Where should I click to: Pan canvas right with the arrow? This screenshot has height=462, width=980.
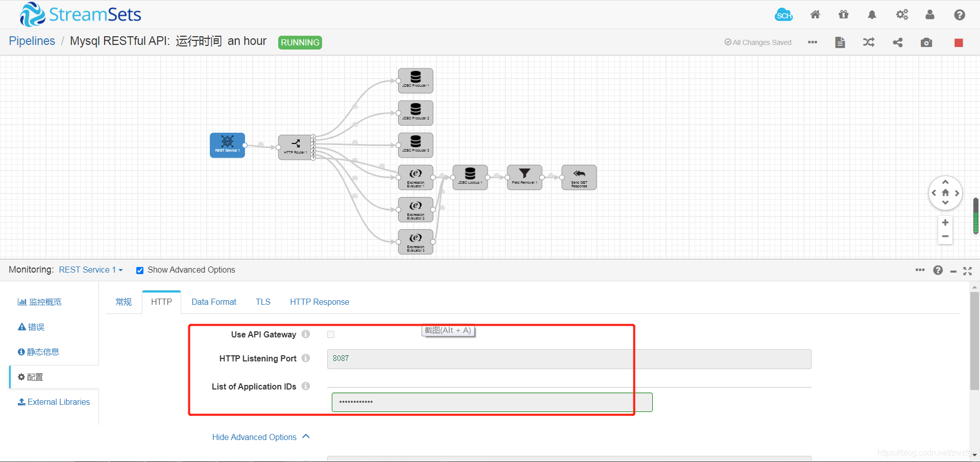[x=957, y=193]
